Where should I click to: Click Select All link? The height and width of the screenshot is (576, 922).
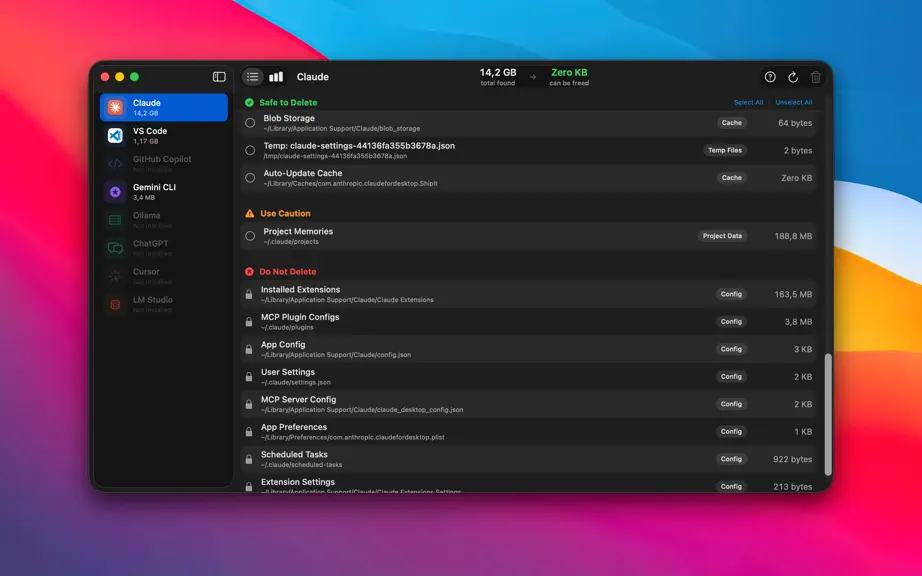pyautogui.click(x=748, y=102)
